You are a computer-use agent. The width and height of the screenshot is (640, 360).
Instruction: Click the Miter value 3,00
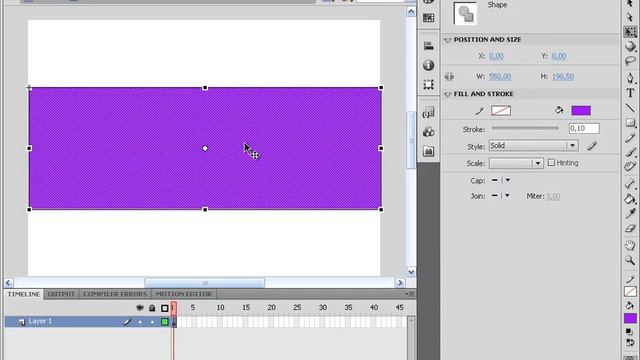[x=553, y=196]
